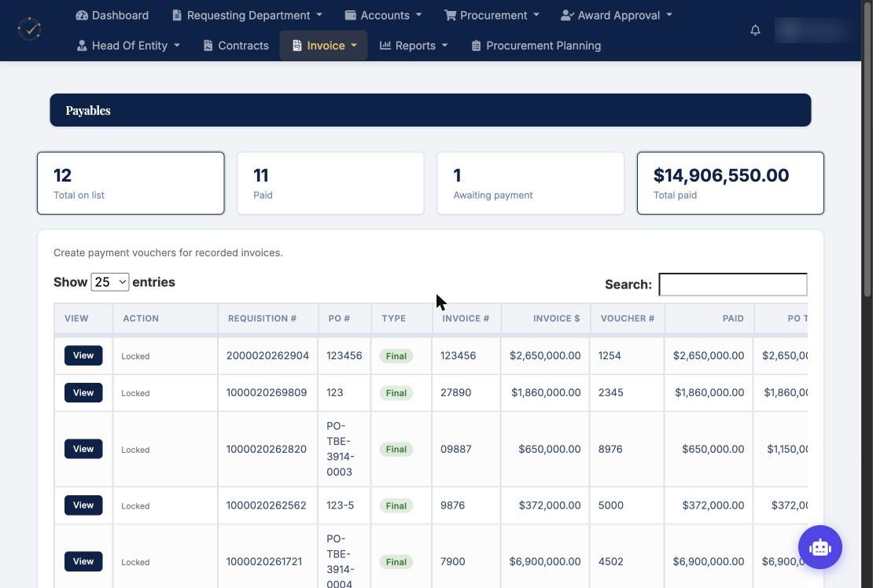Click the Invoice document icon

(297, 46)
